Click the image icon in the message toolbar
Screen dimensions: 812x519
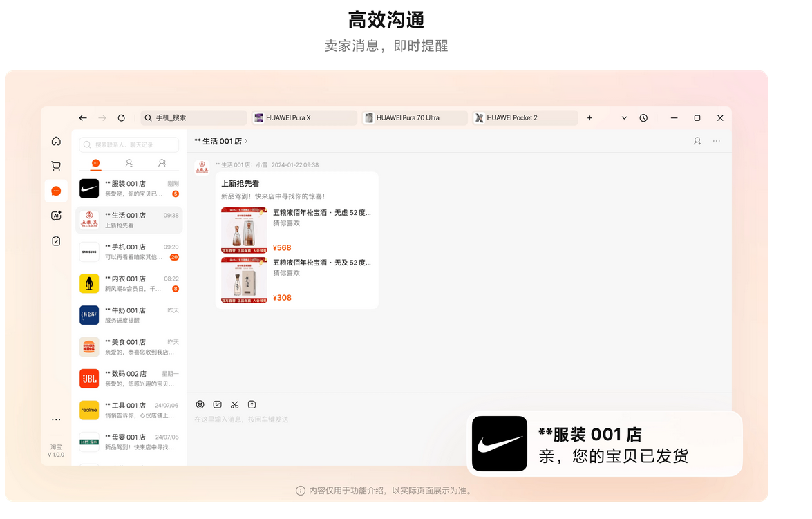[218, 404]
